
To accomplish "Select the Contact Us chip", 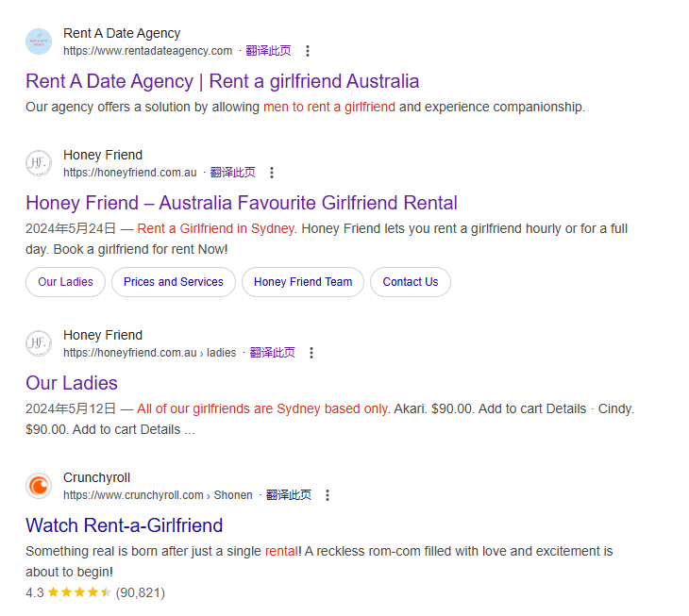I will (x=411, y=282).
